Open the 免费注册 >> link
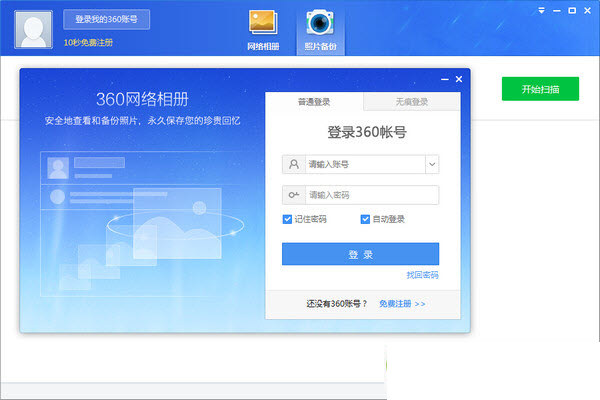Image resolution: width=600 pixels, height=400 pixels. coord(402,304)
